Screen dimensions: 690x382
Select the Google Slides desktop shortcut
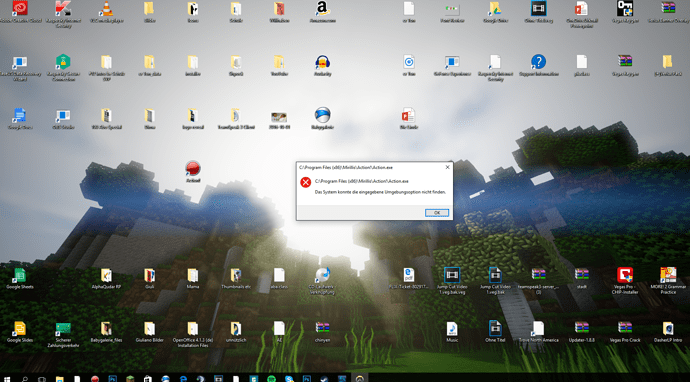pyautogui.click(x=20, y=332)
